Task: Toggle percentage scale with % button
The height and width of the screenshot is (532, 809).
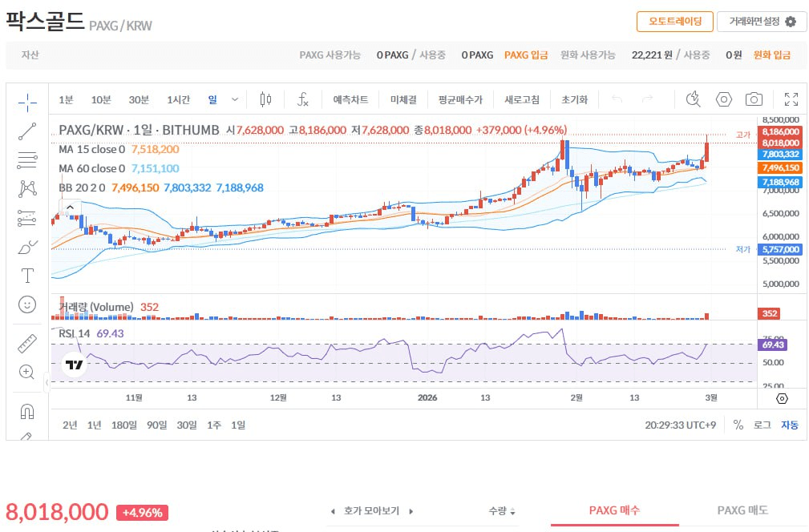Action: pos(738,425)
